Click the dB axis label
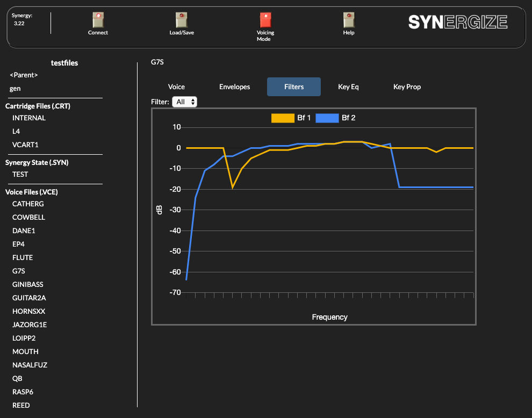Image resolution: width=532 pixels, height=418 pixels. pyautogui.click(x=159, y=210)
